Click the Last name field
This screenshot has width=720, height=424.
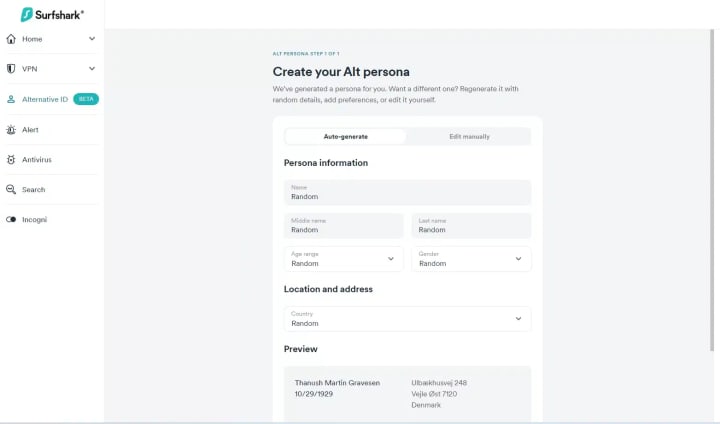click(x=474, y=225)
